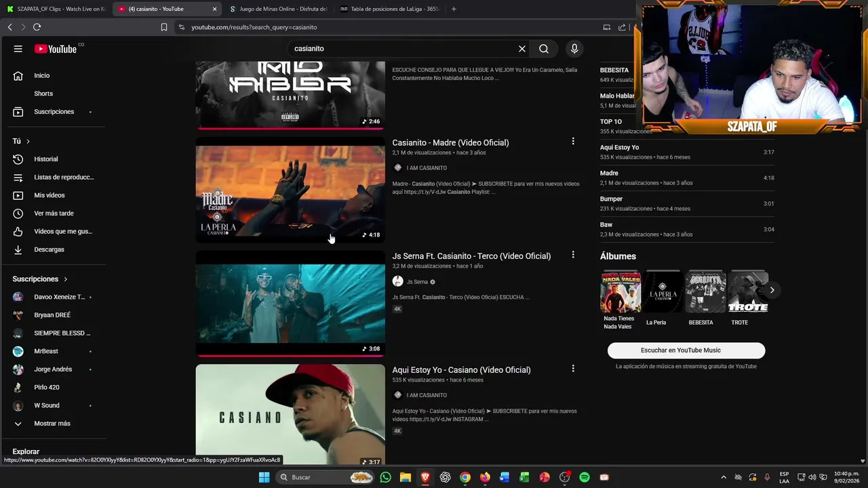Open La Perla album cover

(x=663, y=291)
